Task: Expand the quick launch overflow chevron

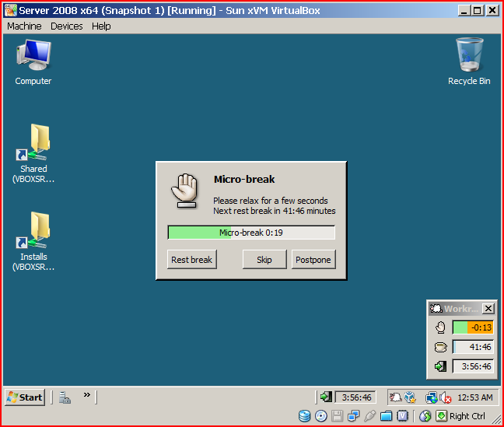Action: pos(87,395)
